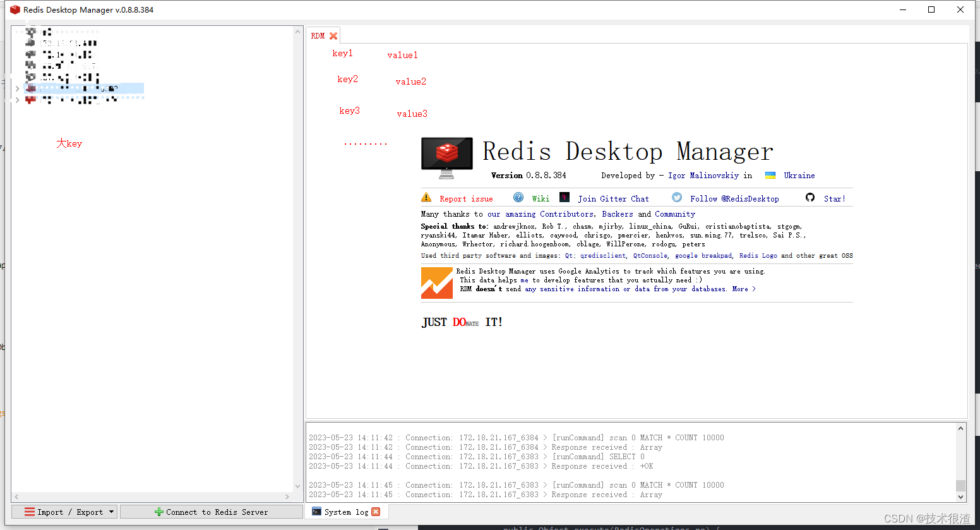This screenshot has width=980, height=530.
Task: Open the QtConsole link
Action: point(650,256)
